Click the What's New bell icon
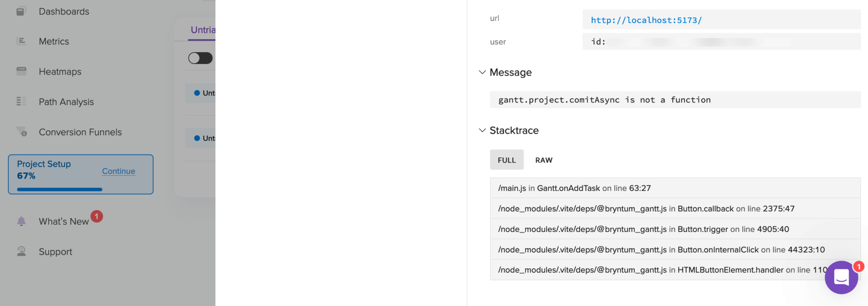868x306 pixels. (x=21, y=221)
